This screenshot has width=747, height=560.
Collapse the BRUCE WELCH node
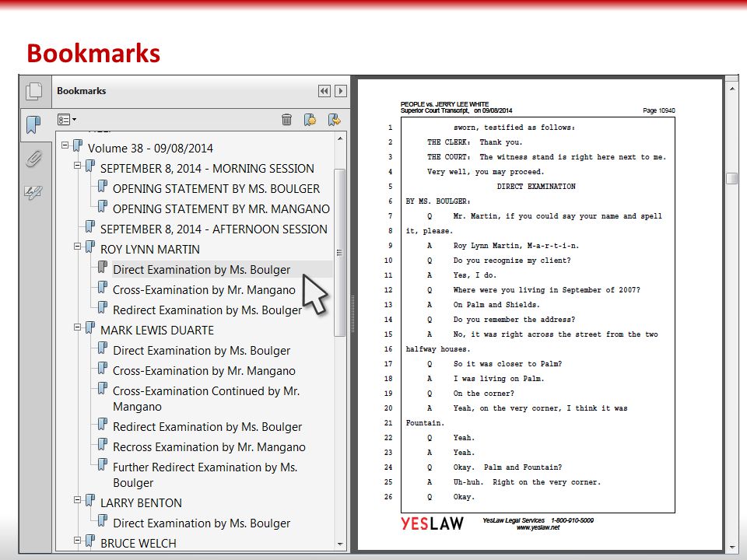77,541
